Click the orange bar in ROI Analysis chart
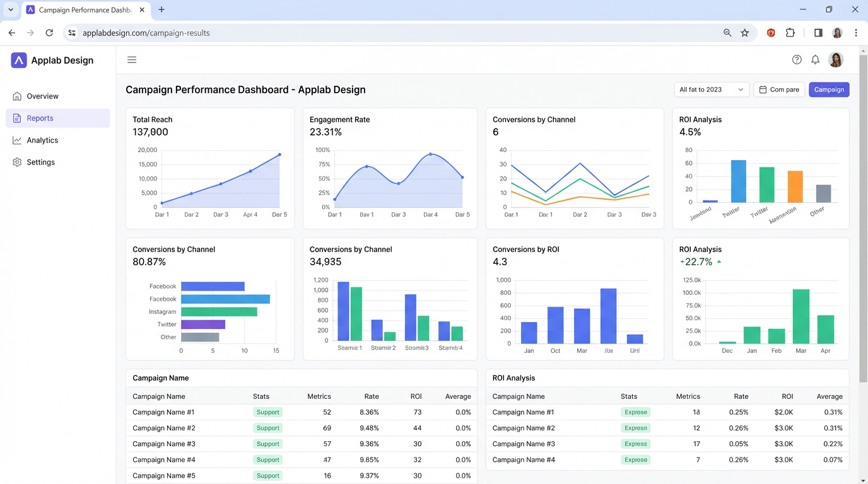The width and height of the screenshot is (868, 484). pos(795,187)
